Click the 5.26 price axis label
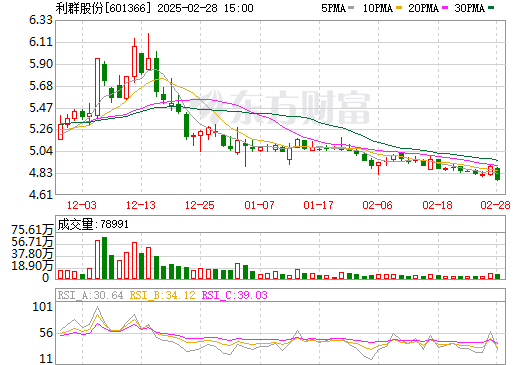 click(41, 129)
